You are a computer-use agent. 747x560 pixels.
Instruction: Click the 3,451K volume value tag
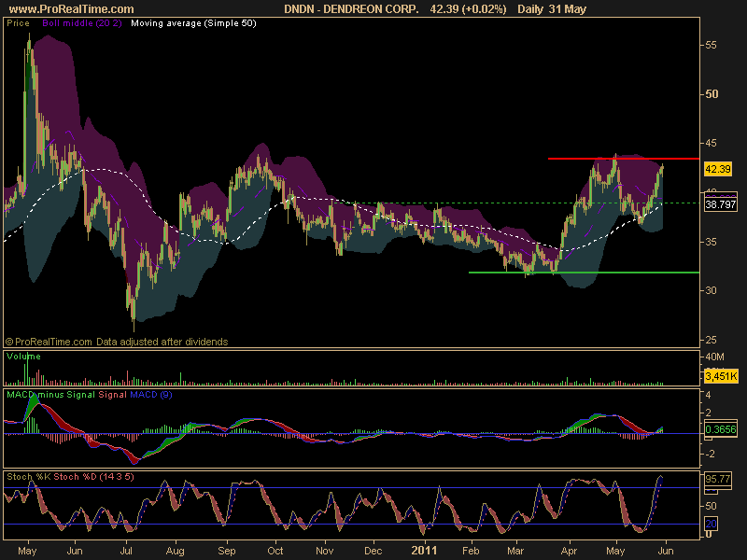tap(720, 376)
